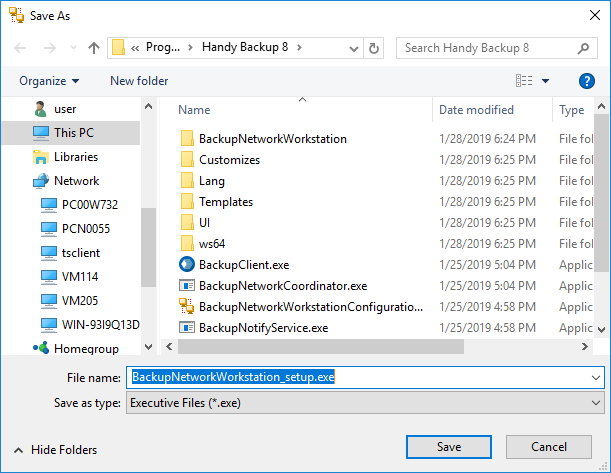This screenshot has width=611, height=473.
Task: Select BackupNetworkCoordinator.exe file
Action: [x=283, y=286]
